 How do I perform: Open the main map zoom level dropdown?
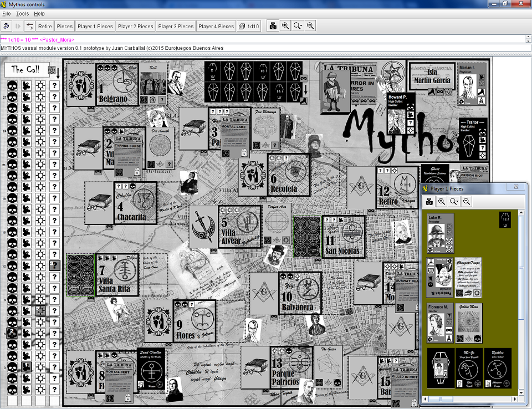298,26
